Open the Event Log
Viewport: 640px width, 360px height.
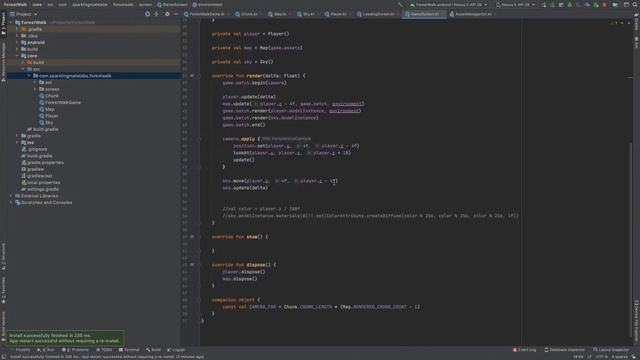[524, 350]
